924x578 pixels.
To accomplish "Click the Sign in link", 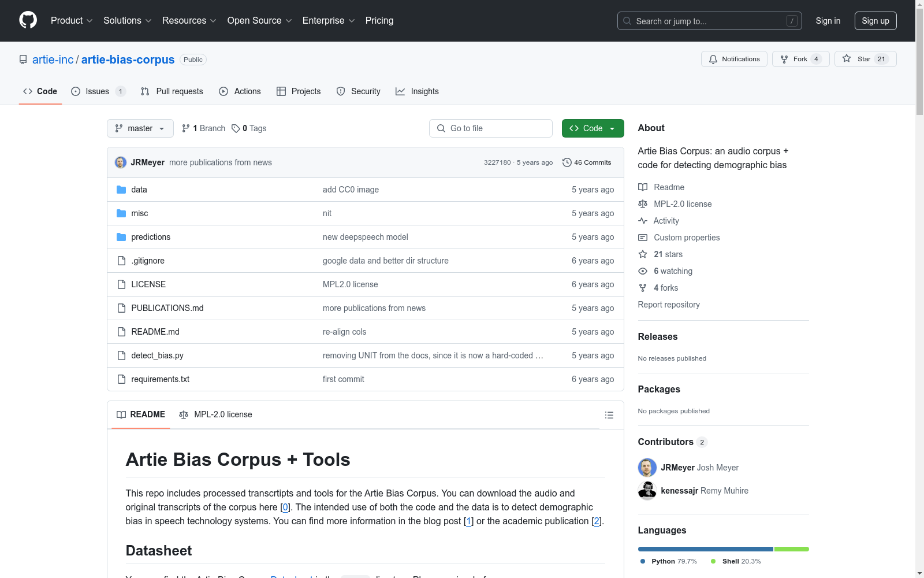I will coord(828,21).
